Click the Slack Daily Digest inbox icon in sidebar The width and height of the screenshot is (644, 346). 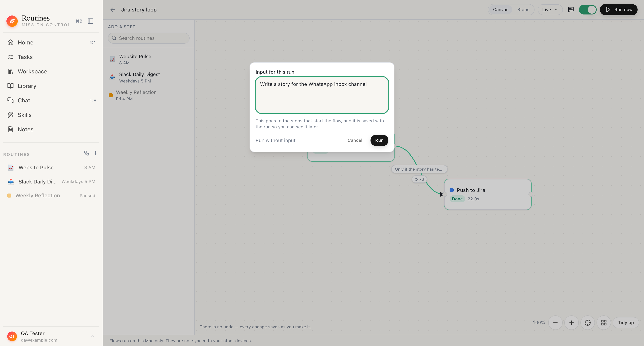coord(11,182)
